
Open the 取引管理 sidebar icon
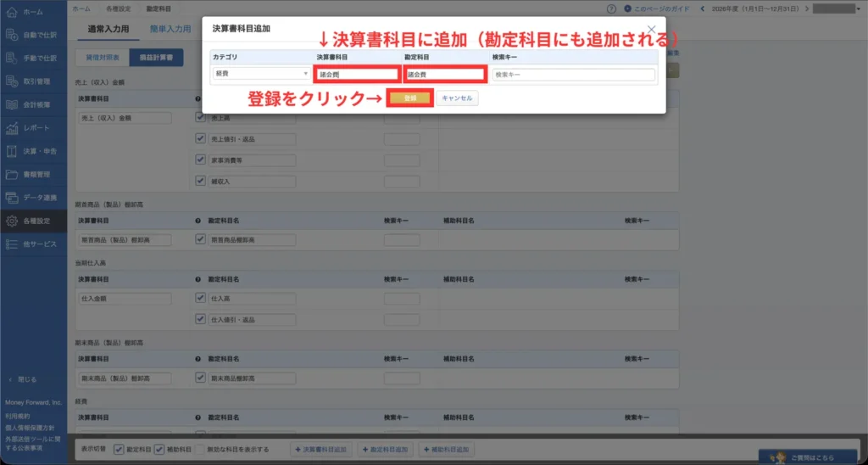12,81
